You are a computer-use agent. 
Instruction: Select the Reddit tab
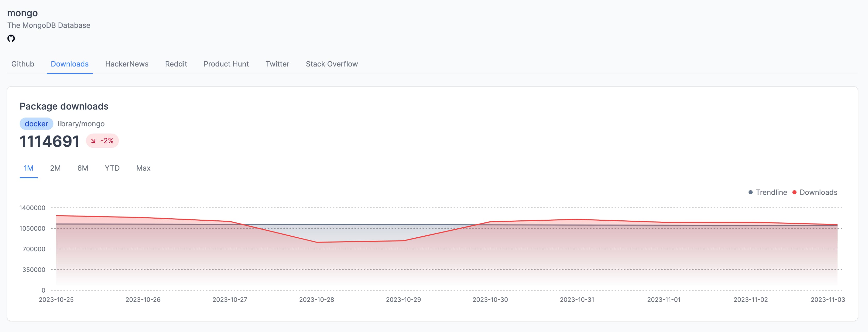point(176,64)
